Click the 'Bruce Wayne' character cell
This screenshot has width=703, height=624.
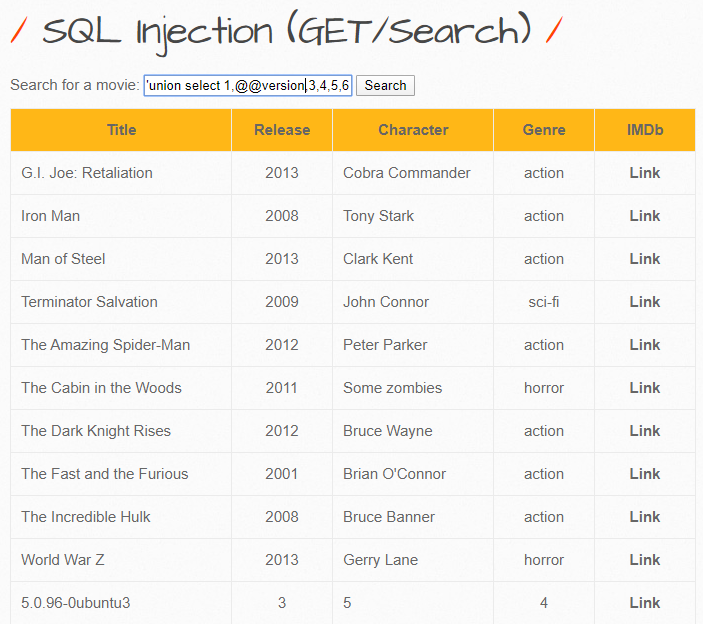[x=413, y=431]
